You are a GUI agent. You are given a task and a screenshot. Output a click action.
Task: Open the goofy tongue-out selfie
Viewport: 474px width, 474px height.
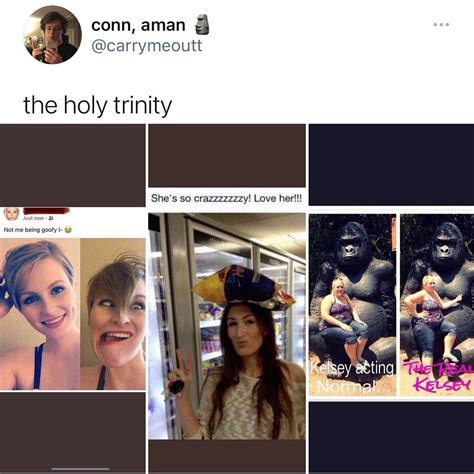coord(113,314)
